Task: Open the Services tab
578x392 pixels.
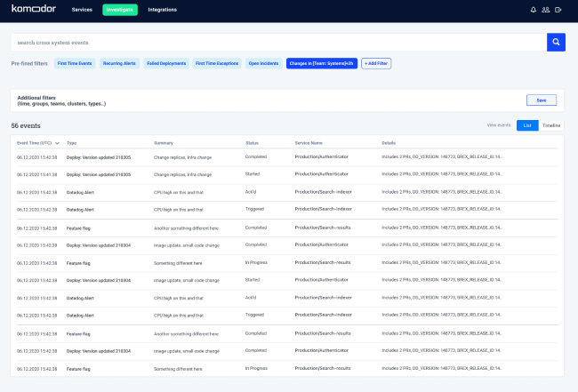Action: click(82, 10)
